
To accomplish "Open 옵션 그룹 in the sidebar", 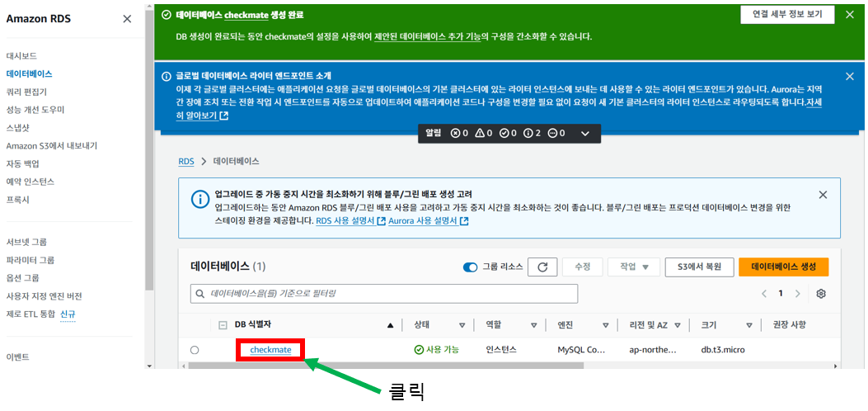I will [x=23, y=278].
